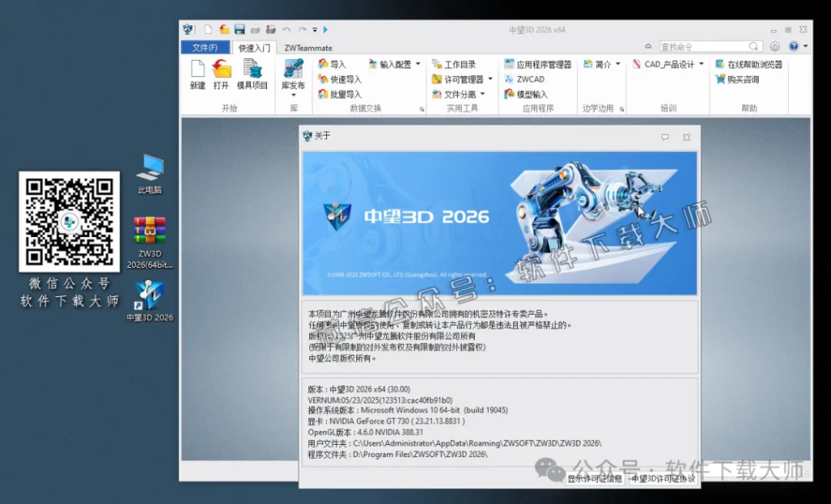Click the 批量导入 (Batch Import) icon
Viewport: 831px width, 504px height.
pyautogui.click(x=338, y=94)
